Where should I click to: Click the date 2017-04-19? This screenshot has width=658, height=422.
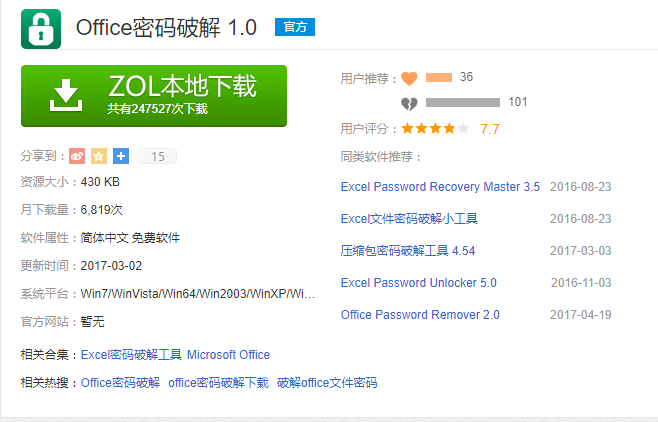(581, 315)
